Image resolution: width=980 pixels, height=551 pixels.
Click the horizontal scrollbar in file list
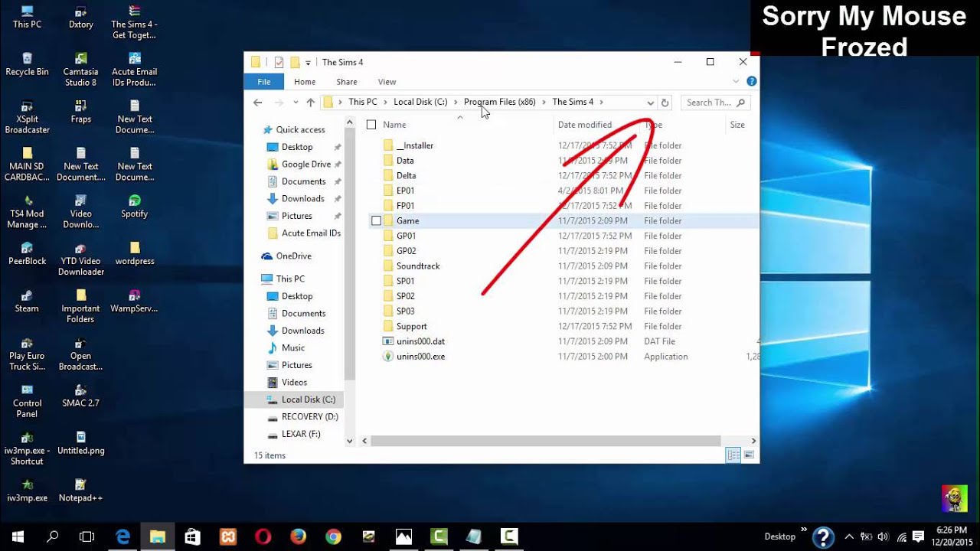click(x=545, y=441)
